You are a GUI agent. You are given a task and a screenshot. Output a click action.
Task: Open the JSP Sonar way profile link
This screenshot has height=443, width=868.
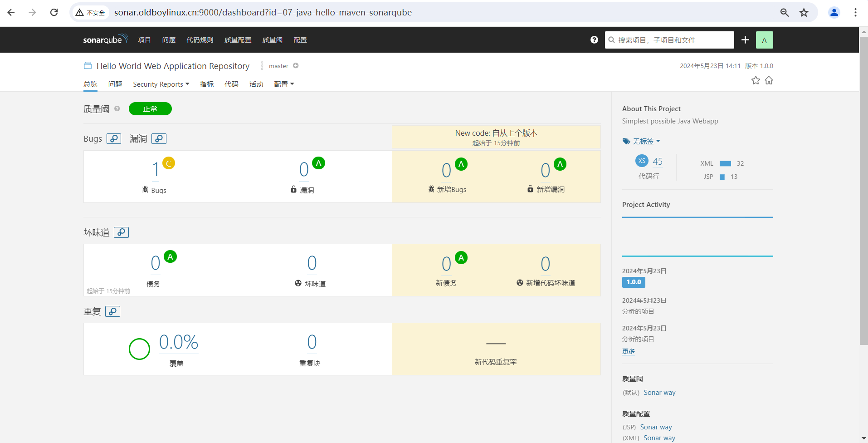pos(656,427)
